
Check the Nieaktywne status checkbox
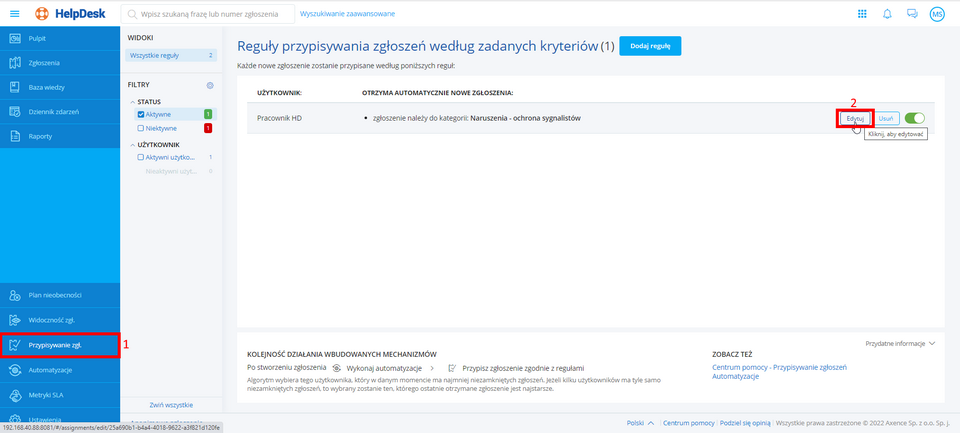[141, 128]
